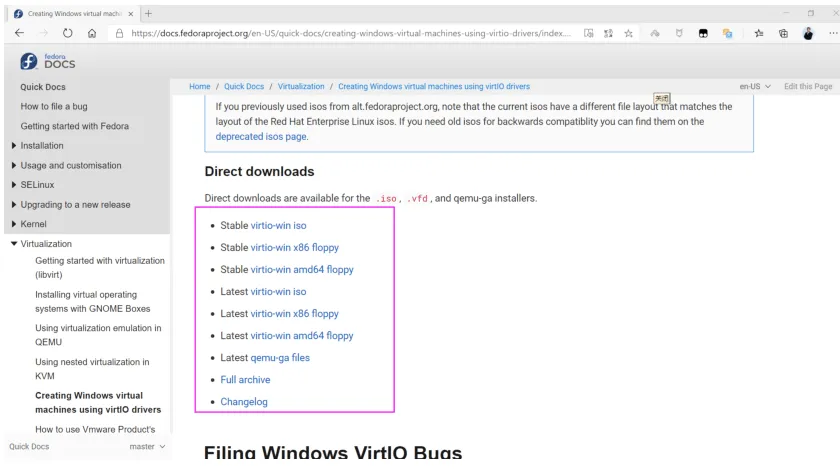Open browser settings ellipsis menu
The image size is (840, 469).
point(833,33)
